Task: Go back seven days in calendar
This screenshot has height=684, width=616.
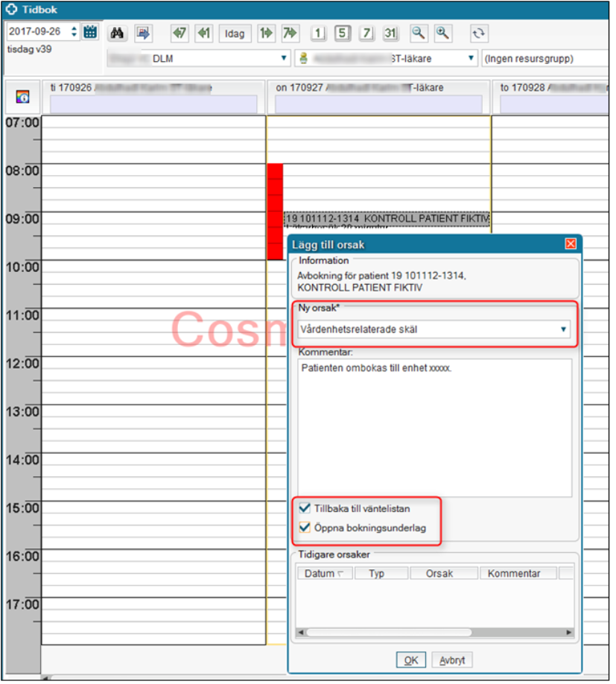Action: [180, 33]
